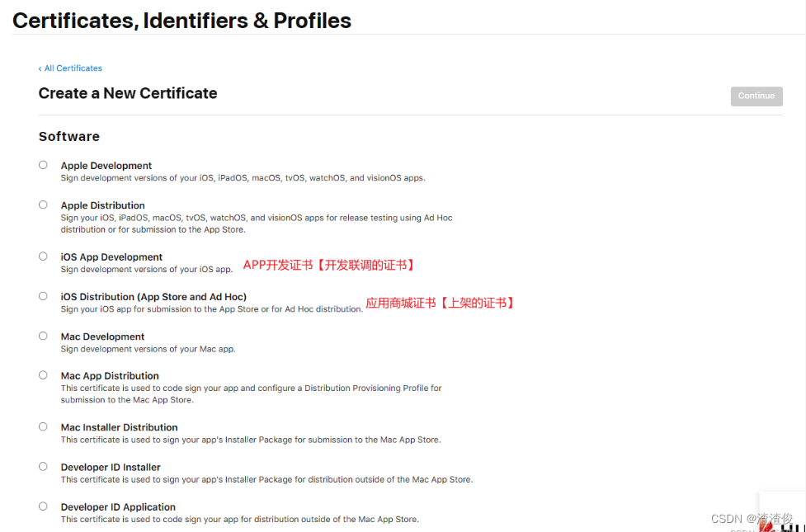Image resolution: width=806 pixels, height=532 pixels.
Task: Click the Software section heading
Action: tap(69, 137)
